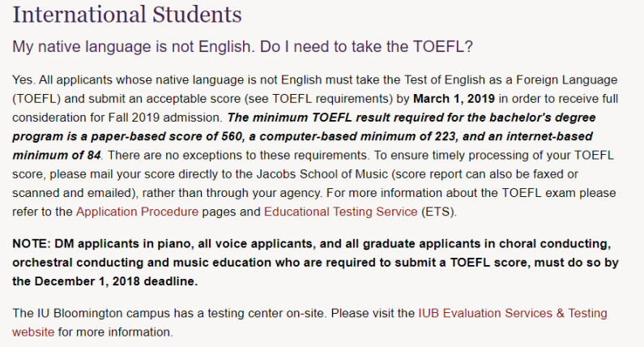Click the TOEFL question subheading
The image size is (644, 347).
[x=242, y=46]
